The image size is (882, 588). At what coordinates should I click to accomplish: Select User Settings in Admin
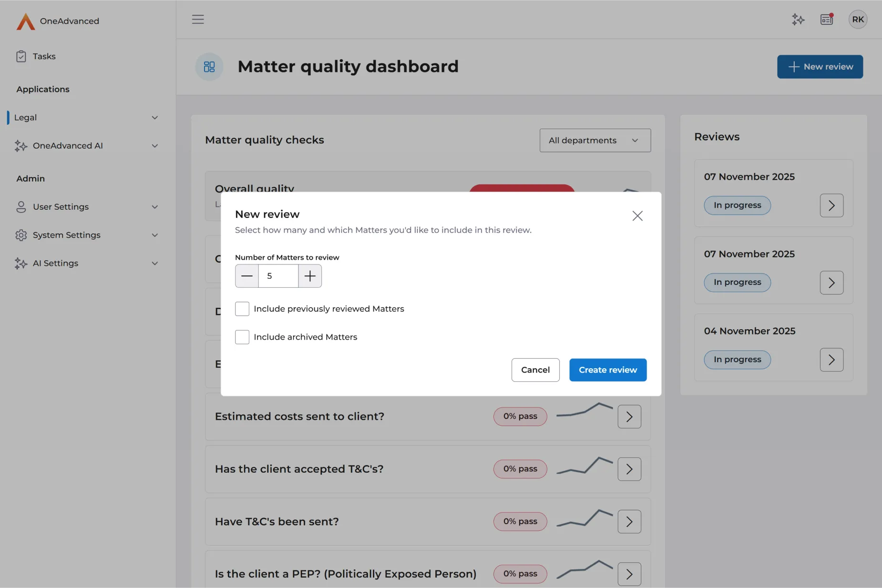click(86, 207)
